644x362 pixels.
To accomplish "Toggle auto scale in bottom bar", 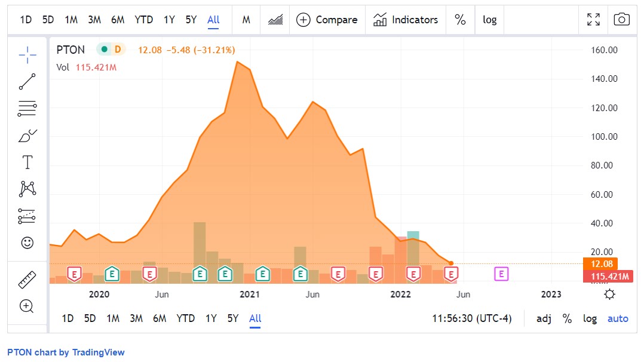I will tap(618, 318).
